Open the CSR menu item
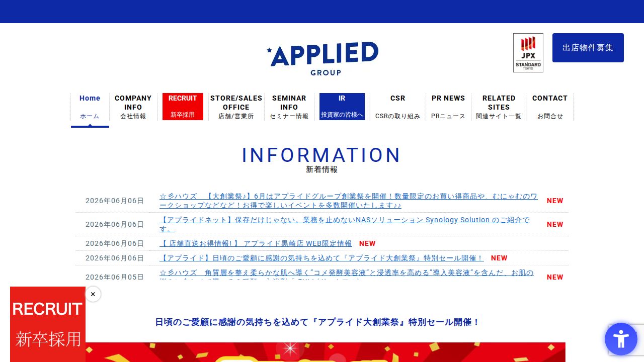The image size is (644, 362). [x=397, y=107]
